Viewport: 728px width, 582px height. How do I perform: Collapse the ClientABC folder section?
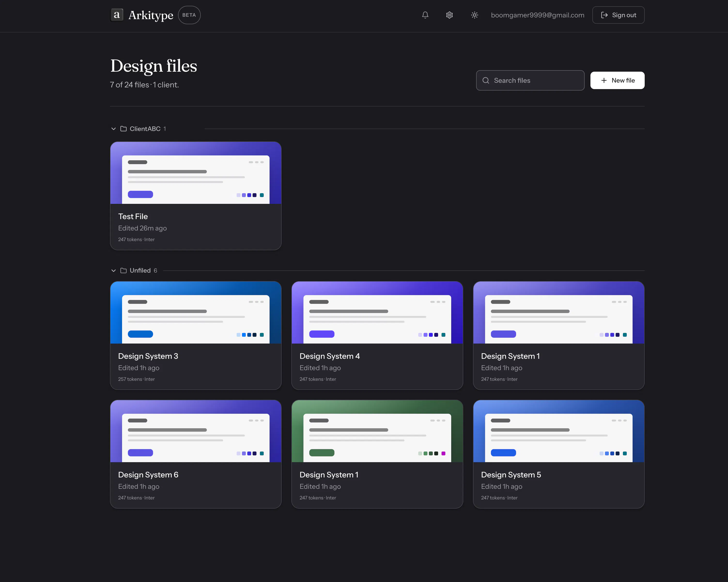pyautogui.click(x=113, y=129)
